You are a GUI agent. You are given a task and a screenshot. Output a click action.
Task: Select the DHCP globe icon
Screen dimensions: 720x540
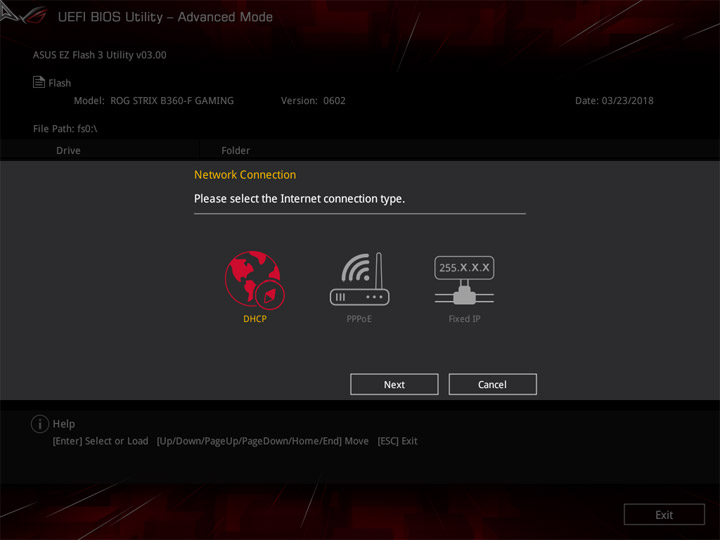coord(255,279)
